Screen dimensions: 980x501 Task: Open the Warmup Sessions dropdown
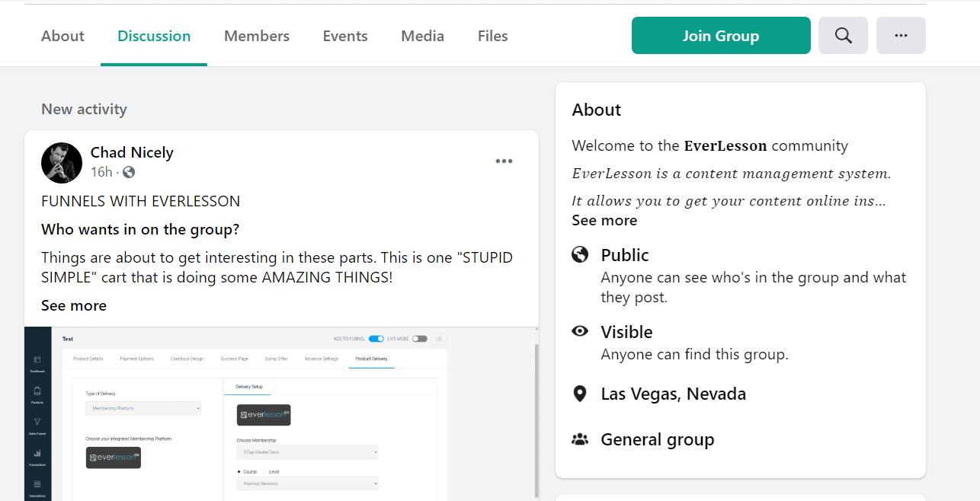307,483
